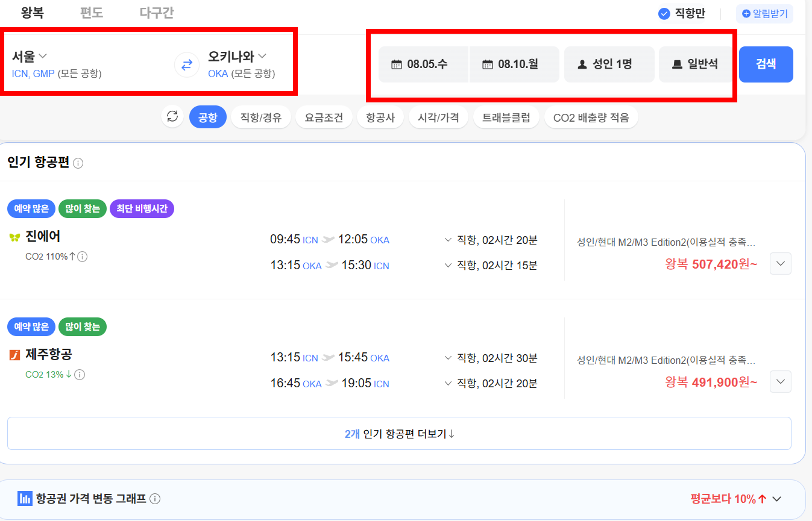Click 직항, 02시간 15분 duration text
The image size is (812, 521).
point(497,266)
